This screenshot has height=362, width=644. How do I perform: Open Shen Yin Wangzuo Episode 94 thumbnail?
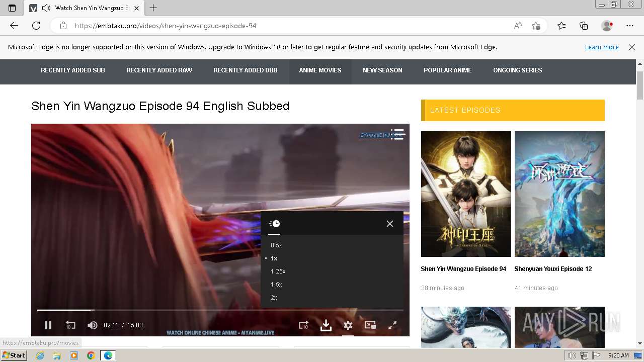[466, 194]
